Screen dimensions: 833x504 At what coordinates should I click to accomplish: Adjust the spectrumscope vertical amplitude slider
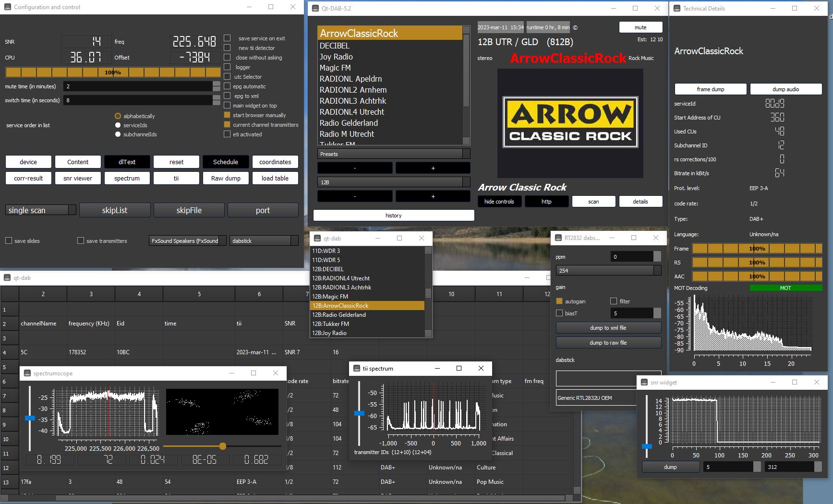click(30, 418)
